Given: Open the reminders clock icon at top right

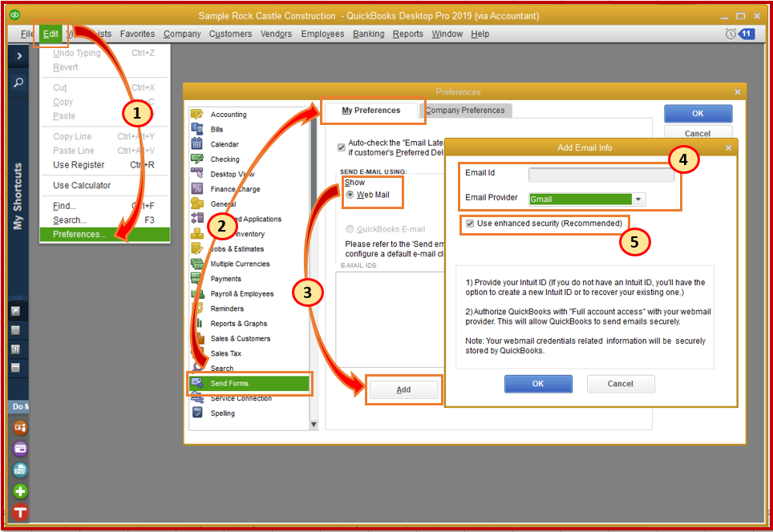Looking at the screenshot, I should tap(731, 34).
